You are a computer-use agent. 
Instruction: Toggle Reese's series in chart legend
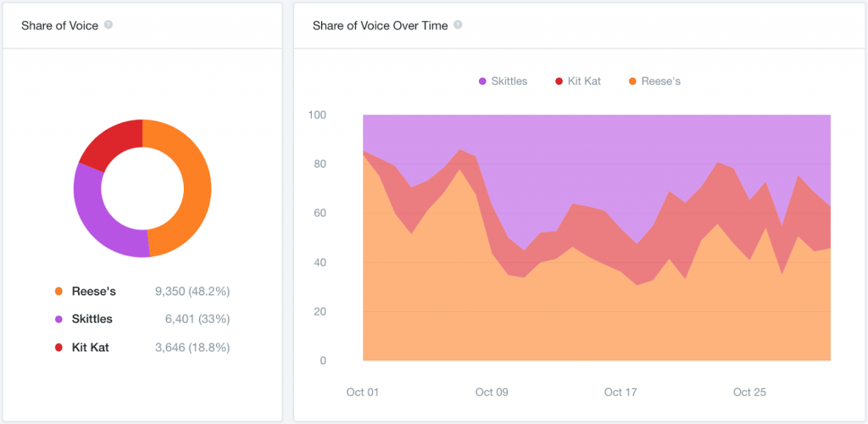[654, 81]
